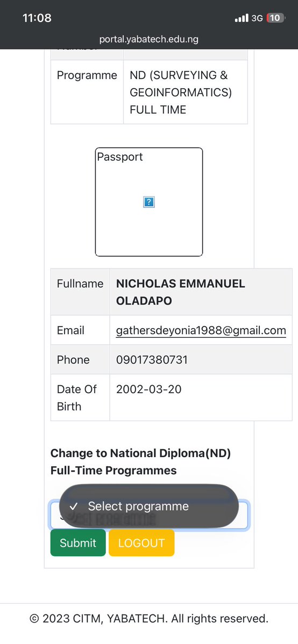Screen dimensions: 298x644
Task: Tap the 11:08 clock in the status bar
Action: coord(37,18)
